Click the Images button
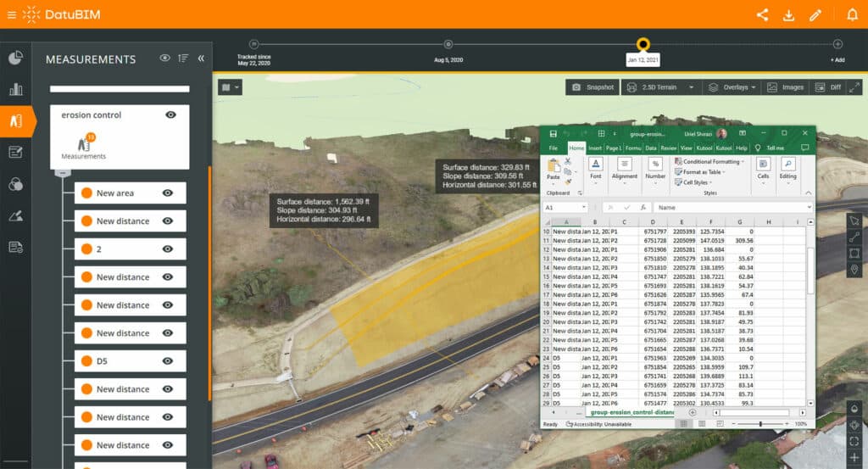 click(x=785, y=87)
